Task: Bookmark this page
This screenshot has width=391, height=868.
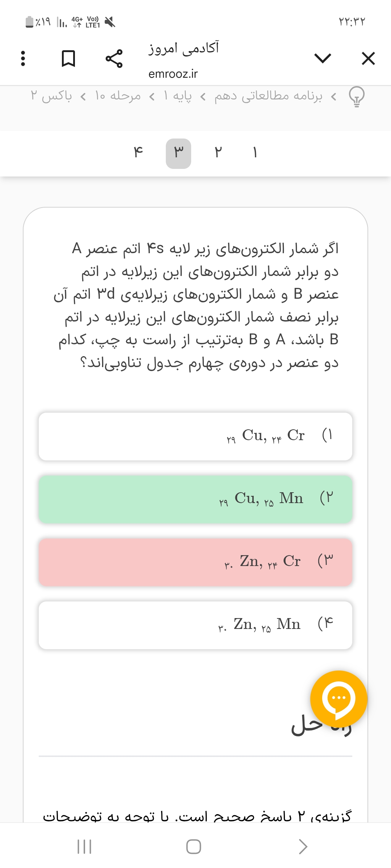Action: pyautogui.click(x=68, y=59)
